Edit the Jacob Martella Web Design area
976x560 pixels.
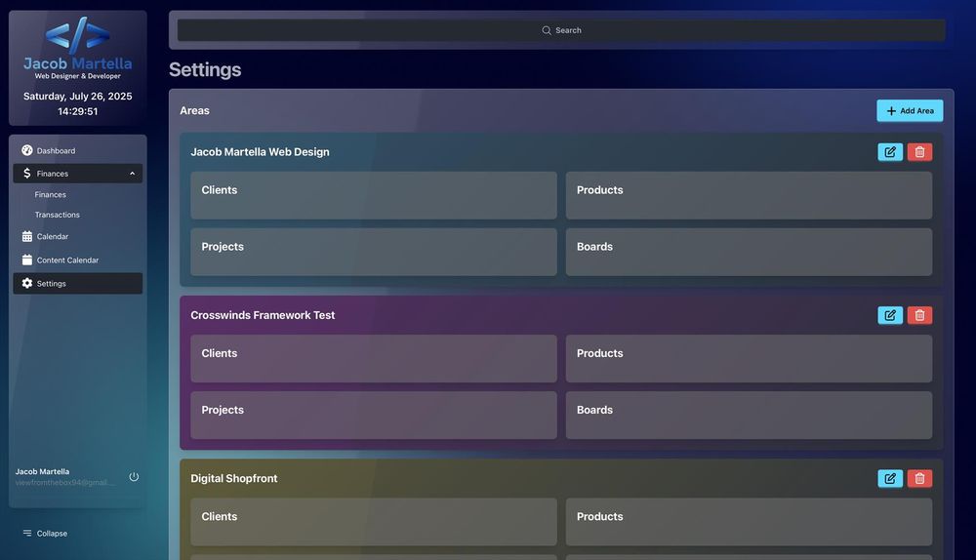pos(890,152)
